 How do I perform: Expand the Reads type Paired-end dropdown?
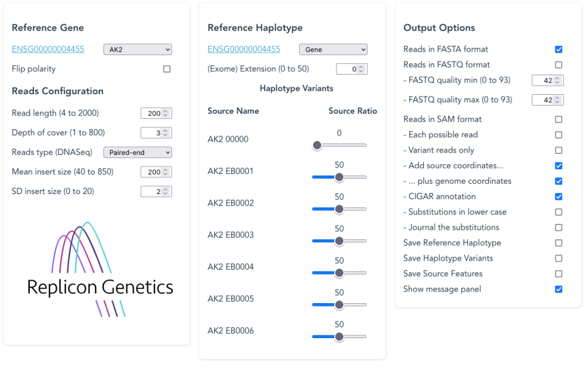[137, 153]
